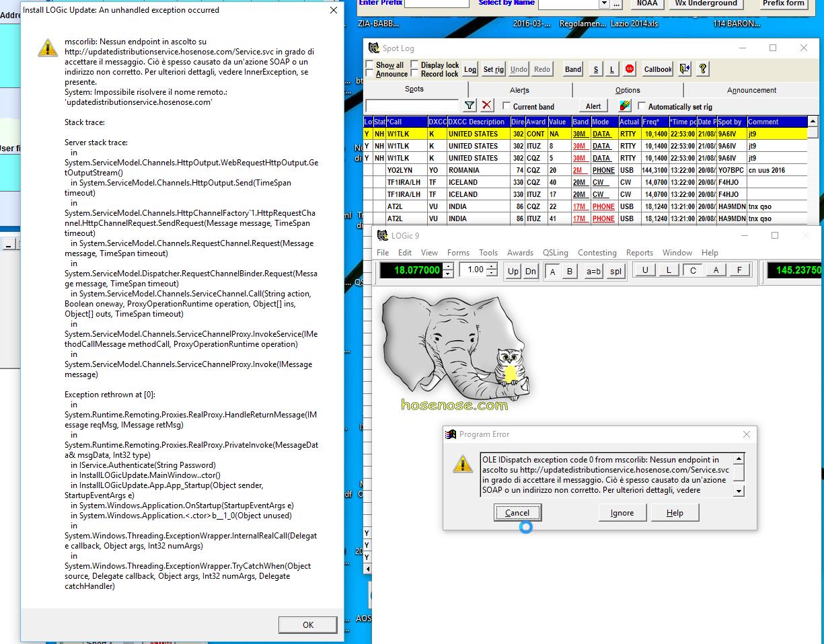Select the ROMANIA cell in the spot list

pos(478,170)
